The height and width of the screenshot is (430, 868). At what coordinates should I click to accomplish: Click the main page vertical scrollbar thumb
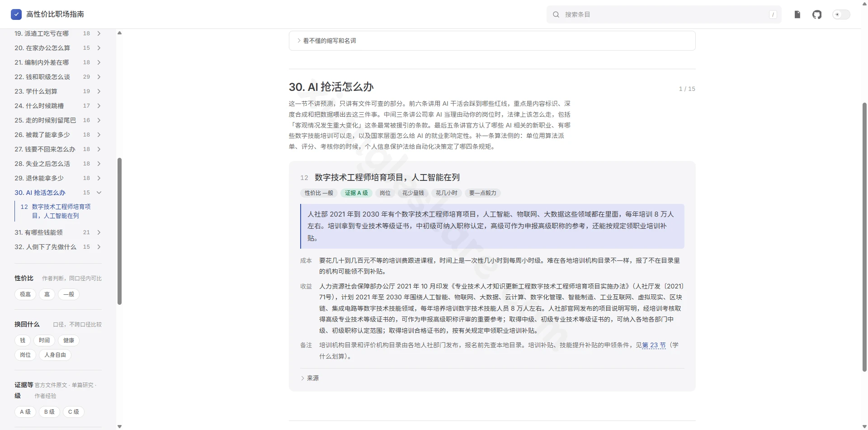coord(864,237)
